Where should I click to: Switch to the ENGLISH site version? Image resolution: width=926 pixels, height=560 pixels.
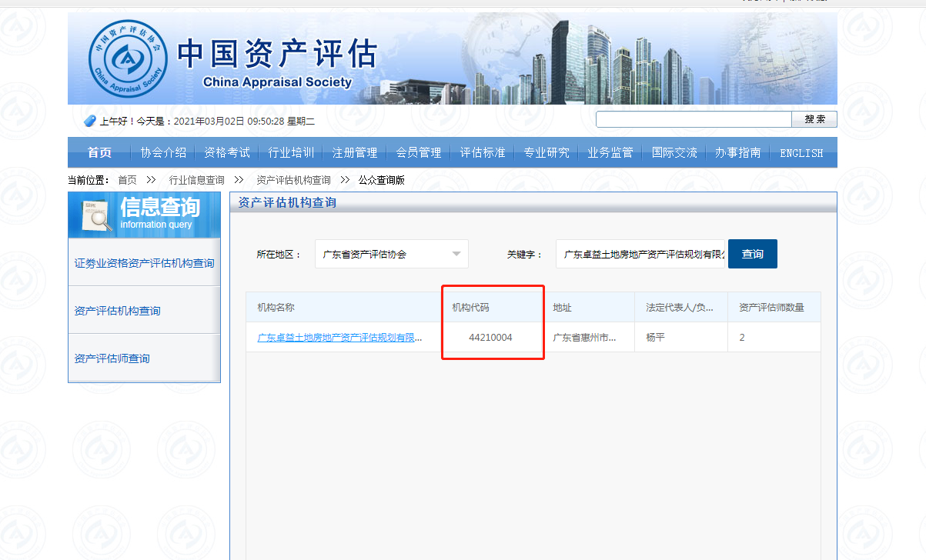[x=801, y=152]
